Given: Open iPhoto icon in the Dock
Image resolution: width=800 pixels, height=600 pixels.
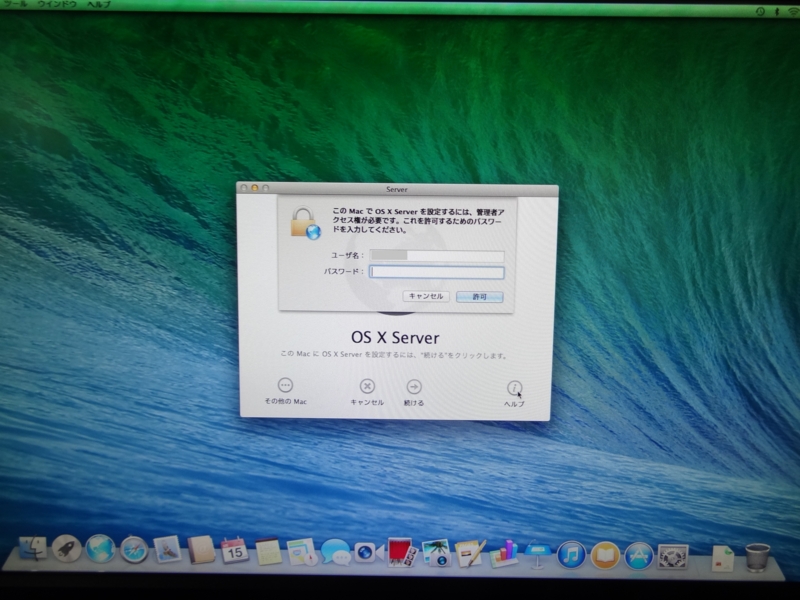Looking at the screenshot, I should click(x=436, y=554).
